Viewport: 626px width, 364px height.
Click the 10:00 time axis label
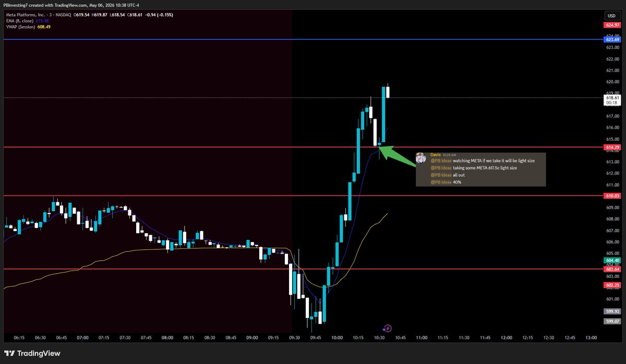pos(337,338)
